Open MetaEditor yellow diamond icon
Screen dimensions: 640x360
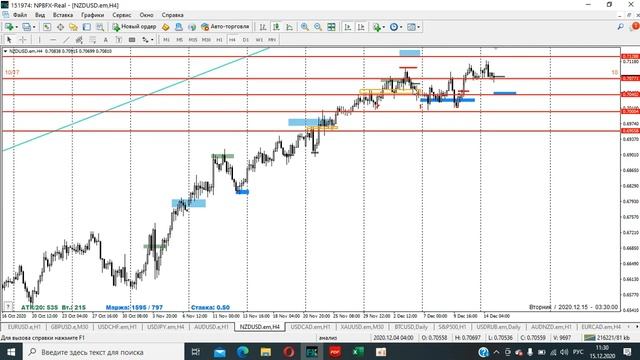click(x=166, y=27)
